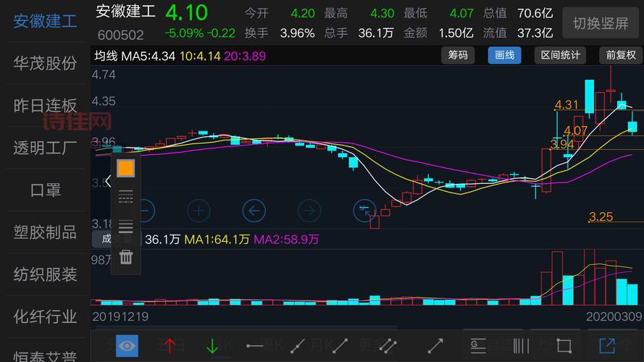Collapse the drawing style panel with the chevron

pos(108,181)
